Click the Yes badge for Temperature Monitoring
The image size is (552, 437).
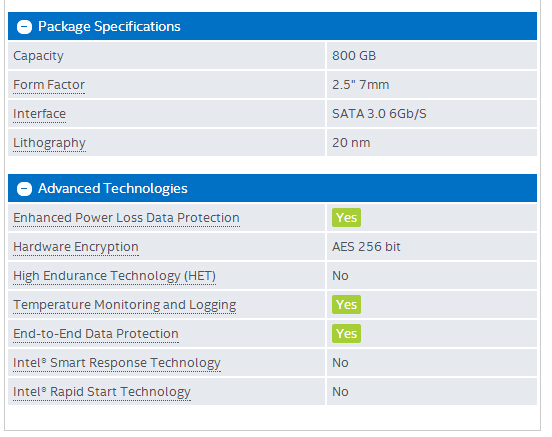coord(346,305)
